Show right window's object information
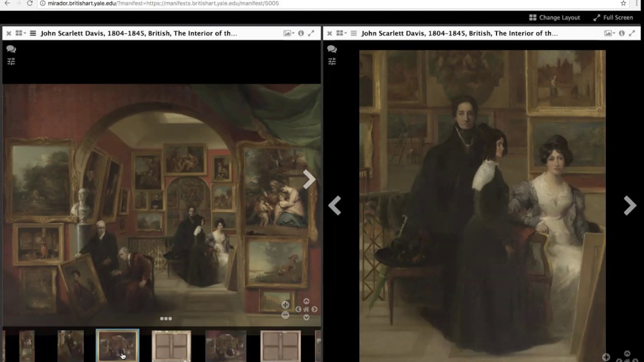Image resolution: width=644 pixels, height=362 pixels. 622,33
